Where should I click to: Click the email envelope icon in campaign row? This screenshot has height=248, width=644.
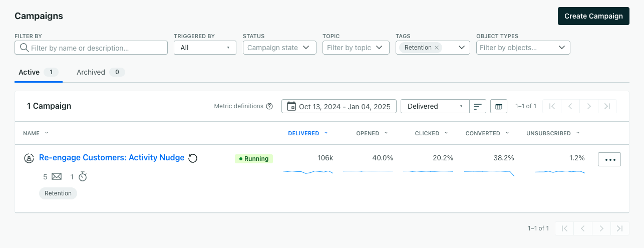tap(57, 176)
